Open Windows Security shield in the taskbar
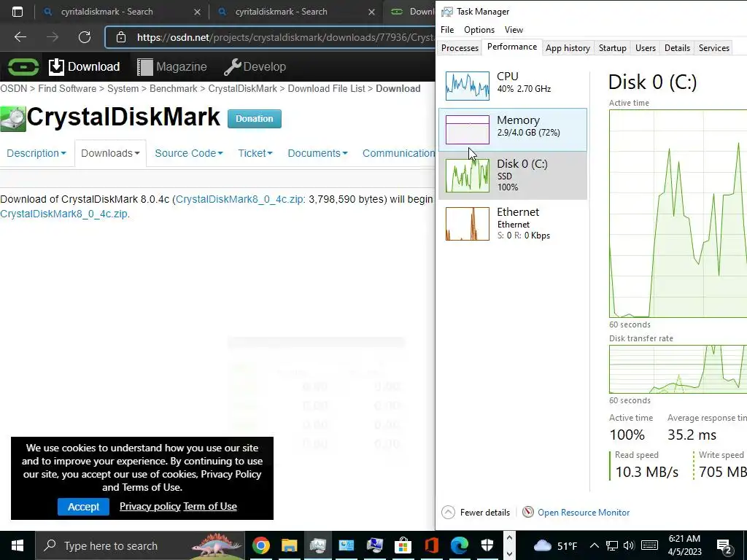747x560 pixels. 487,545
